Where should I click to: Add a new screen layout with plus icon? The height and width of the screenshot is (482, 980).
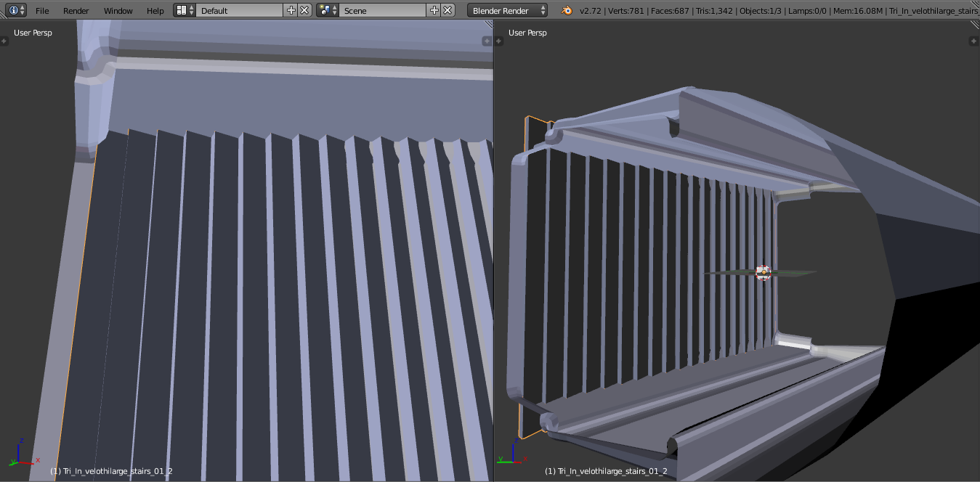(291, 10)
